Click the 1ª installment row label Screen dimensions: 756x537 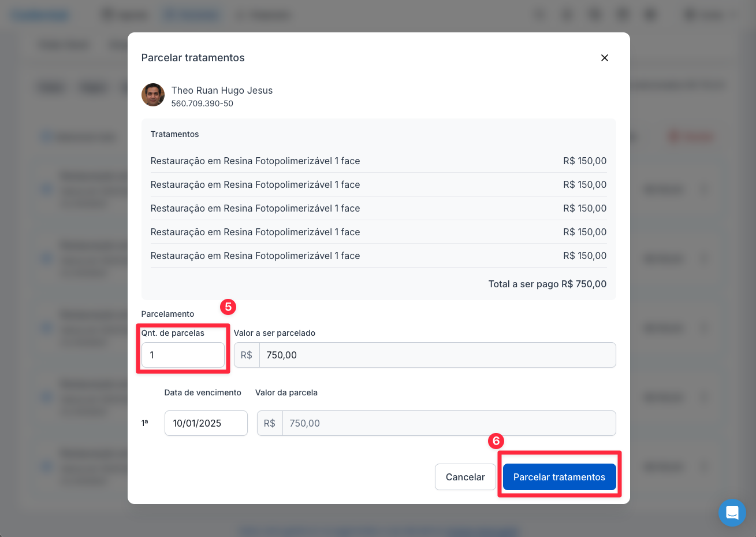145,423
